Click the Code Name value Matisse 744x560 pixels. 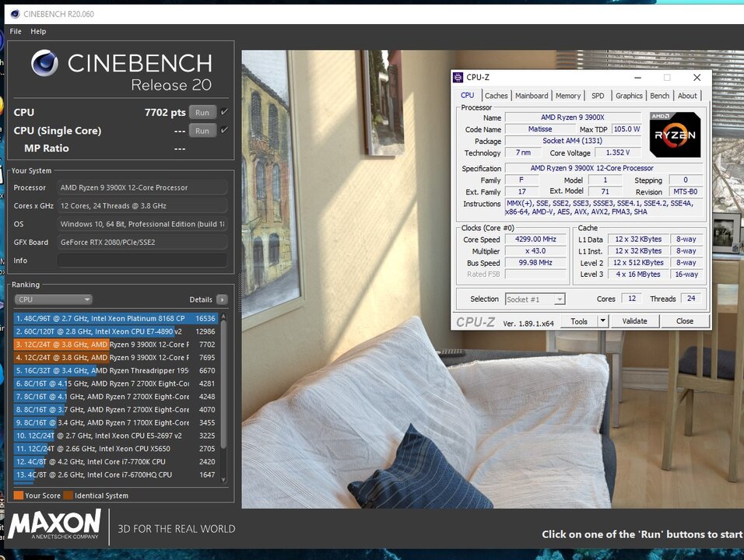tap(540, 129)
